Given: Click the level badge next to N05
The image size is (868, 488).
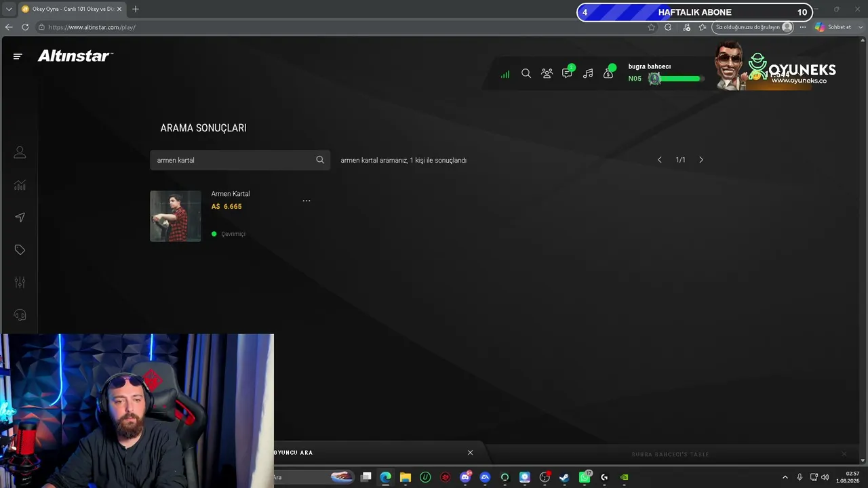Looking at the screenshot, I should pyautogui.click(x=654, y=79).
